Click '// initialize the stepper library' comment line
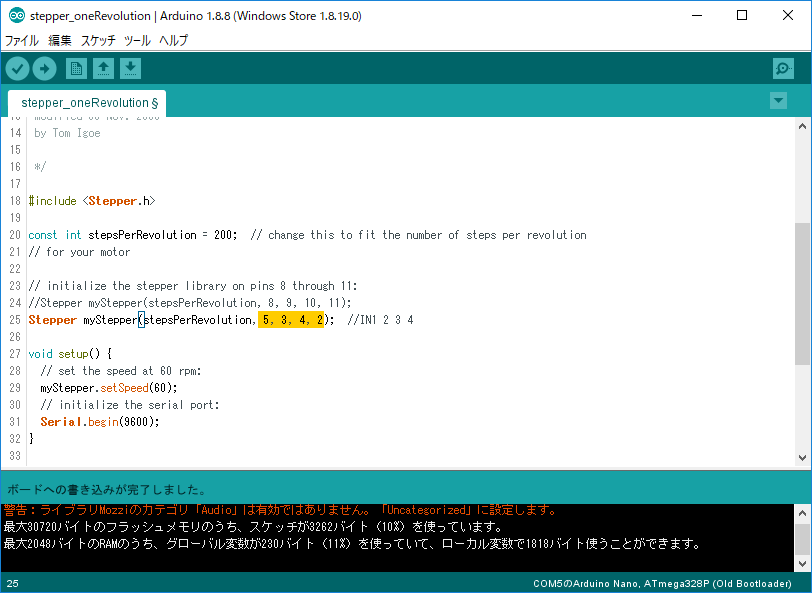The width and height of the screenshot is (812, 593). pos(193,286)
